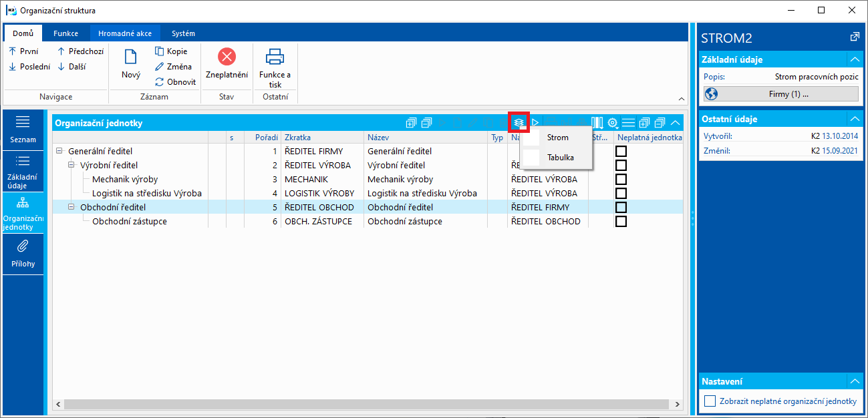Collapse the Výrobní ředitel tree node
The image size is (868, 418).
pyautogui.click(x=71, y=165)
